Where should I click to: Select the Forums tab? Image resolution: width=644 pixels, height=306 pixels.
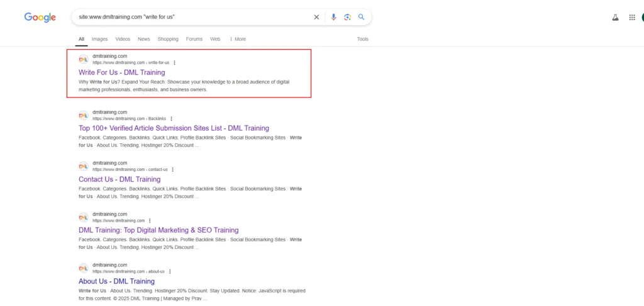[x=194, y=39]
